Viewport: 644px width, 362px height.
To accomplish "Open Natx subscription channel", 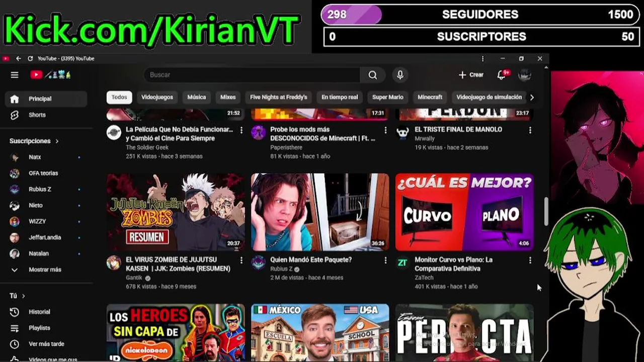I will pos(46,157).
